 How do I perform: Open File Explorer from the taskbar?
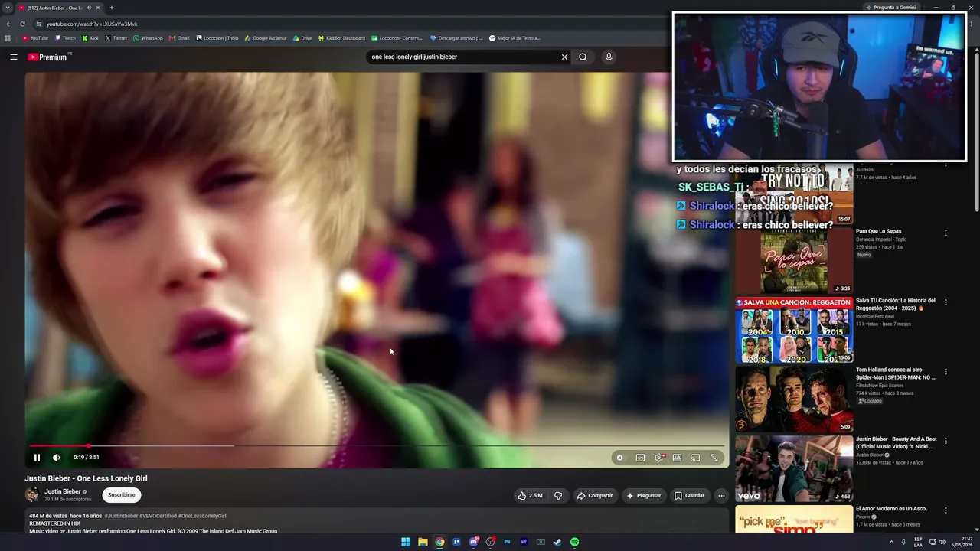[x=423, y=542]
